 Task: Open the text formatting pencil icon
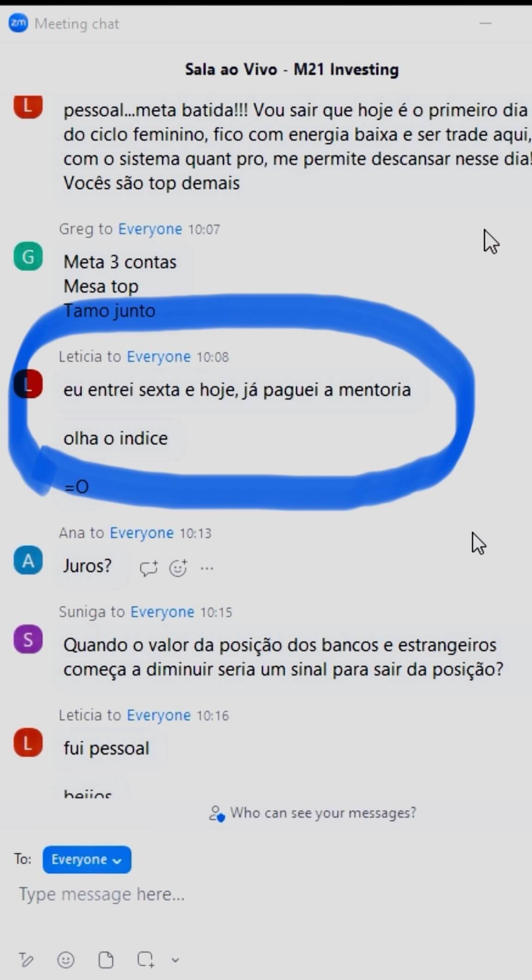[26, 960]
